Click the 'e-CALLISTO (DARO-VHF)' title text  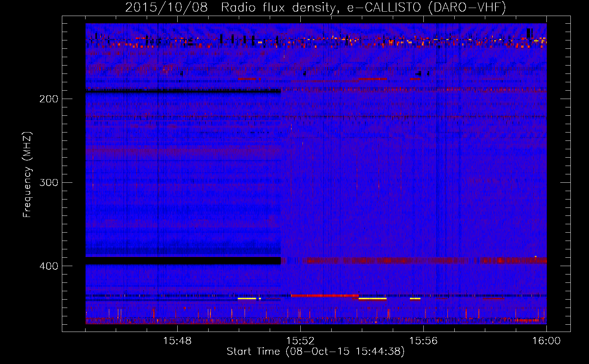[x=426, y=7]
